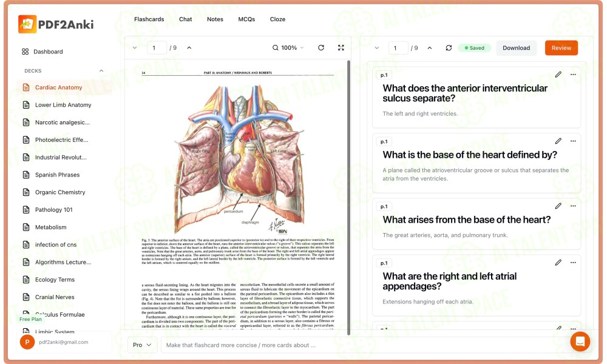Switch to the Flashcards tab

(x=149, y=19)
